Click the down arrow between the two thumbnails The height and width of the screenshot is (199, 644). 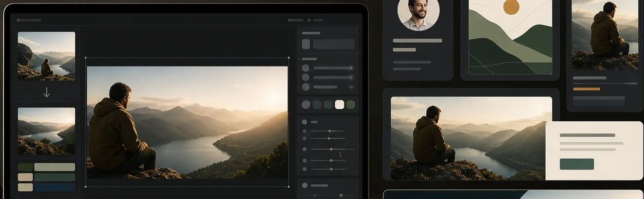[47, 92]
